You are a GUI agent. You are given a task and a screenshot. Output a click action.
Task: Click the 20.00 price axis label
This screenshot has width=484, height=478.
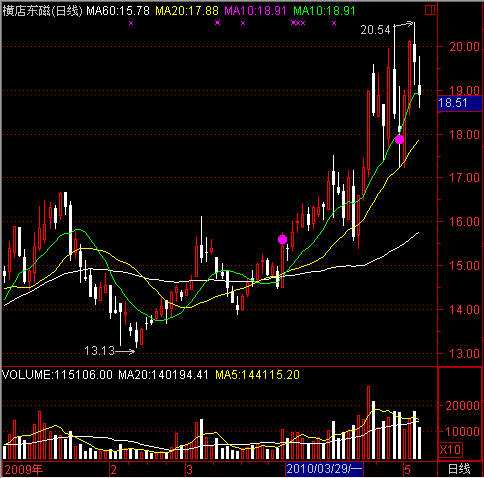point(464,46)
